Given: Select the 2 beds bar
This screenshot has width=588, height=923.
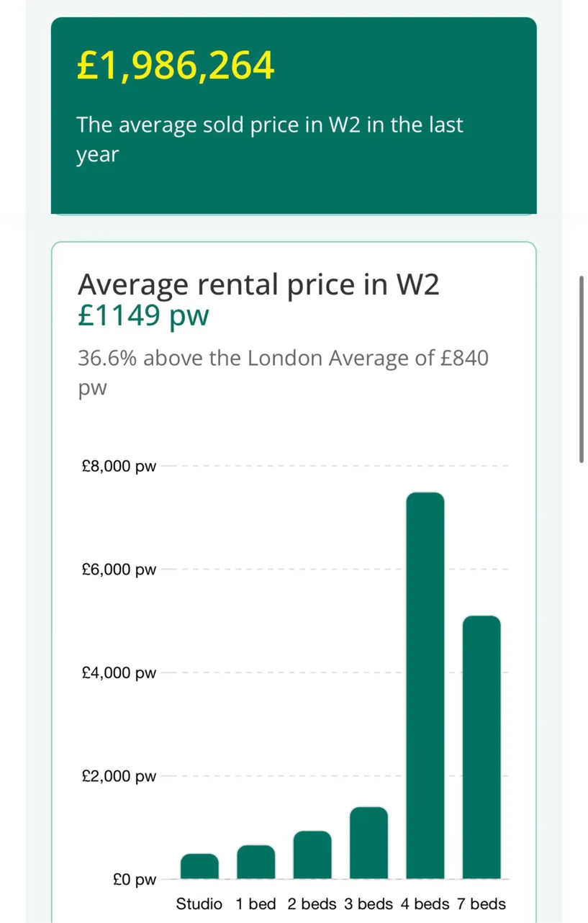Looking at the screenshot, I should pyautogui.click(x=312, y=855).
